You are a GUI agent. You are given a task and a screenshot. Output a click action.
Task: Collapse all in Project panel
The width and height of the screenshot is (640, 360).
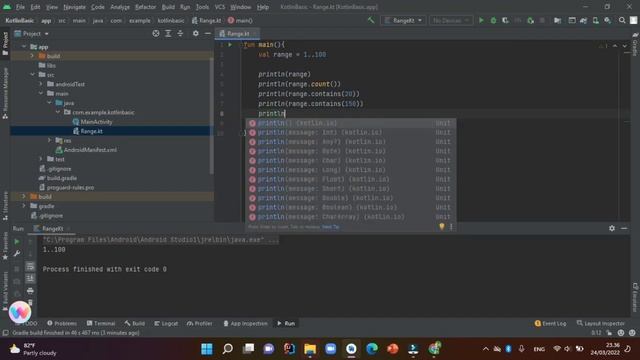click(x=180, y=33)
